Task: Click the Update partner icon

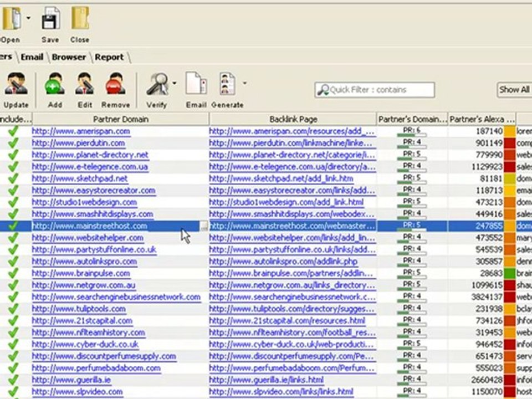Action: coord(16,84)
